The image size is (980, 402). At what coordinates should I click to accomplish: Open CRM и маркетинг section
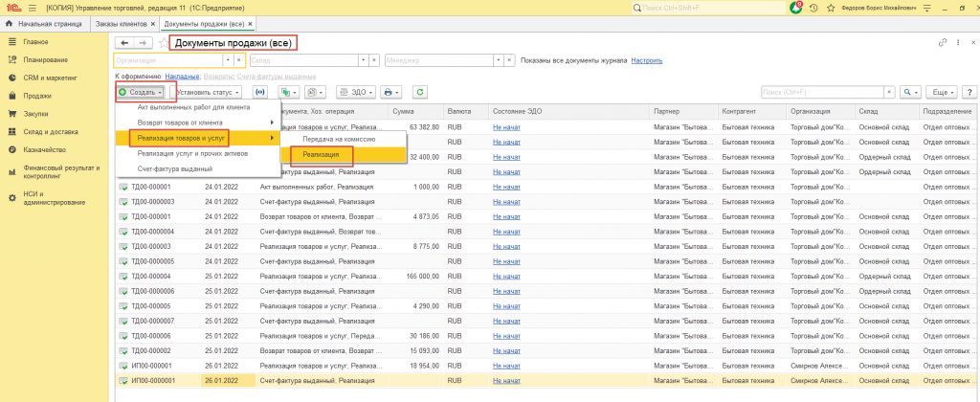pos(50,78)
